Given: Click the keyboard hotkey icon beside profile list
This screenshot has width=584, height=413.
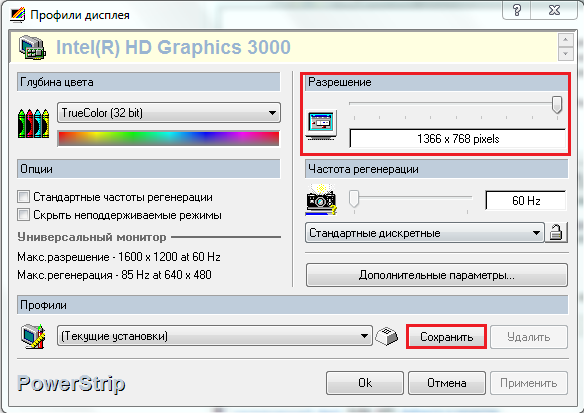Looking at the screenshot, I should coord(387,336).
